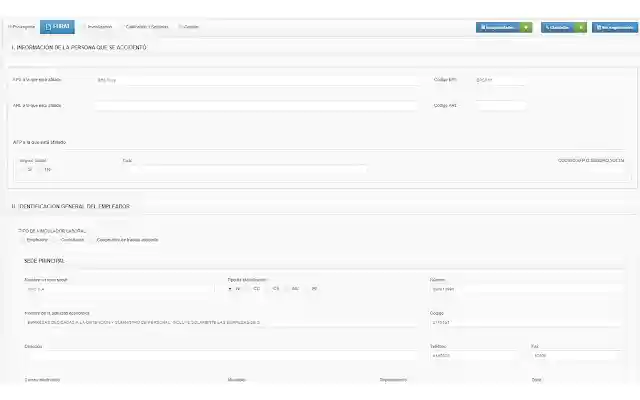The image size is (640, 400).
Task: Select SI radio under AFP section
Action: pos(24,169)
